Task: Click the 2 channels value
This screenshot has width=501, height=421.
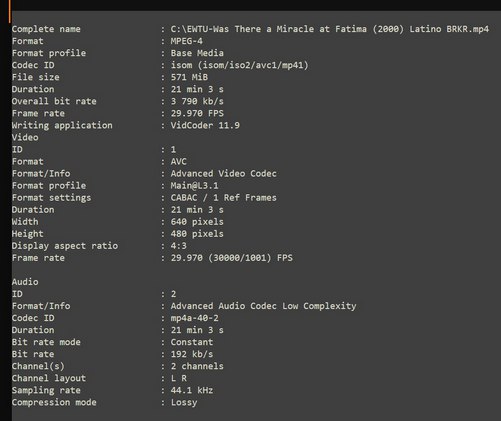Action: click(x=197, y=366)
